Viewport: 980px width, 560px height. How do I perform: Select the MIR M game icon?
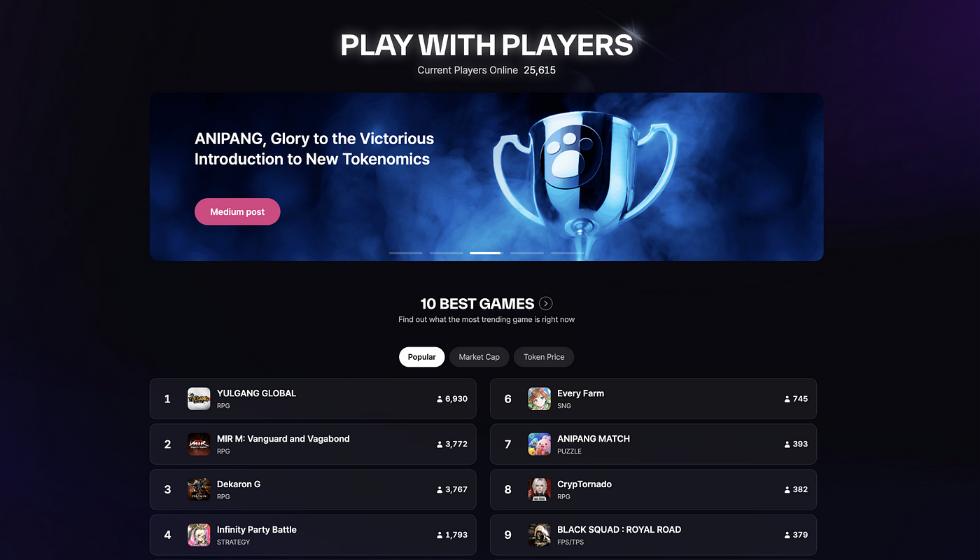(x=199, y=444)
